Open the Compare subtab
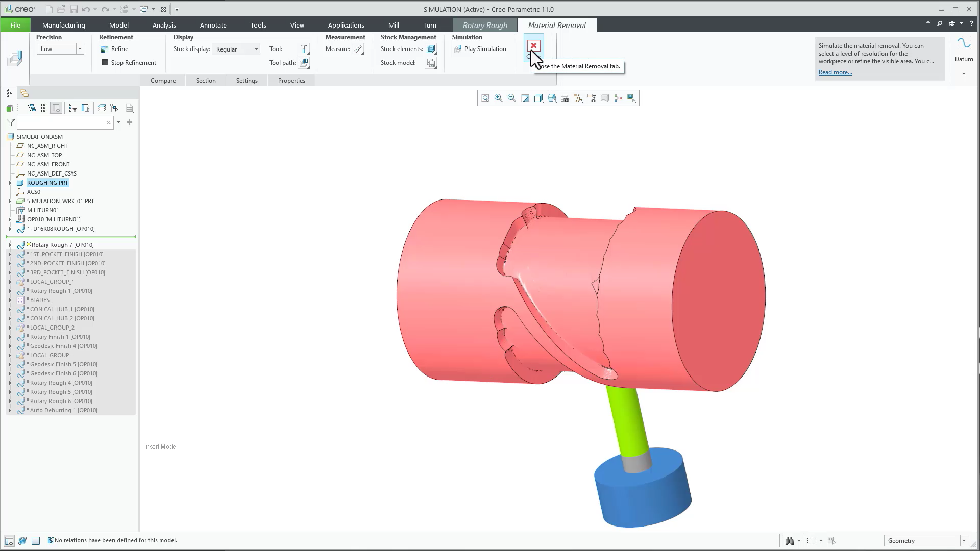Image resolution: width=980 pixels, height=551 pixels. pos(163,81)
